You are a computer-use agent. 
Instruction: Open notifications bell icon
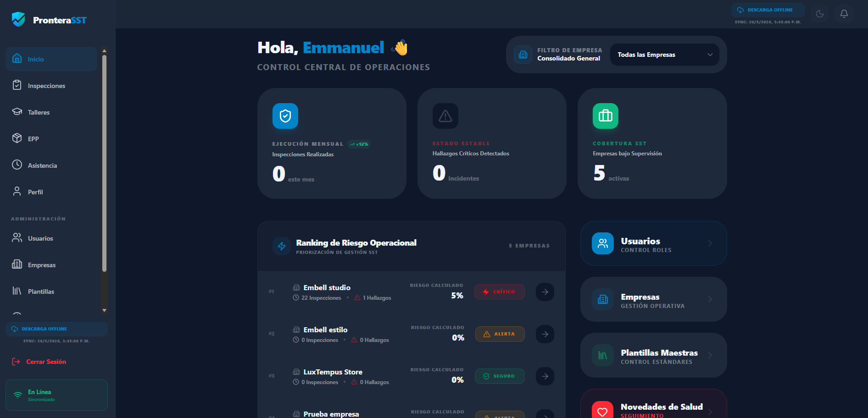844,14
